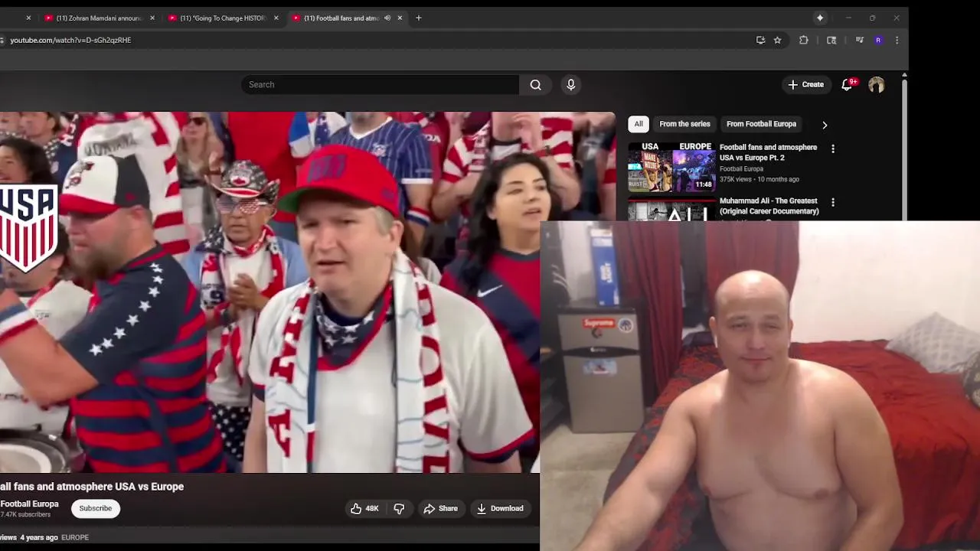Open the browser extensions puzzle icon

(803, 40)
